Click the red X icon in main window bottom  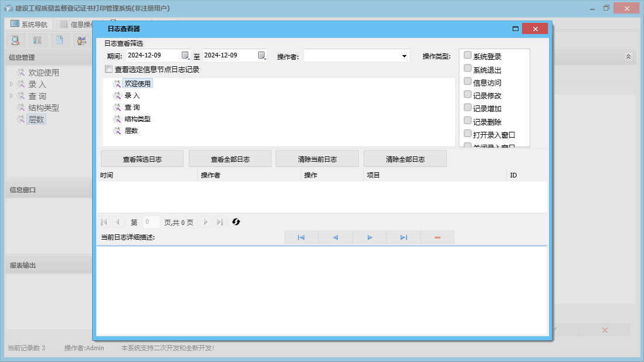(x=605, y=330)
